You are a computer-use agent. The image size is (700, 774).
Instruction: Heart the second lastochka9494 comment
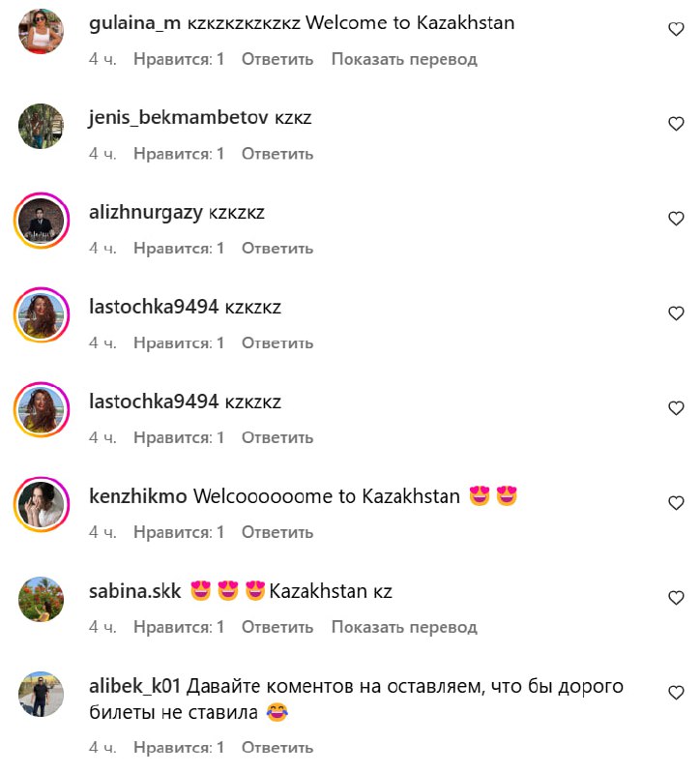coord(676,407)
